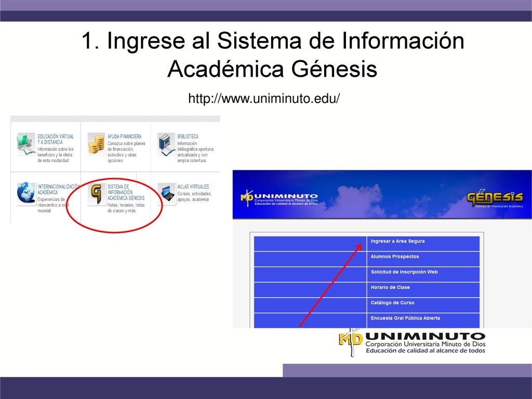This screenshot has height=399, width=532.
Task: Open the Internacionalización Académica link
Action: (58, 189)
